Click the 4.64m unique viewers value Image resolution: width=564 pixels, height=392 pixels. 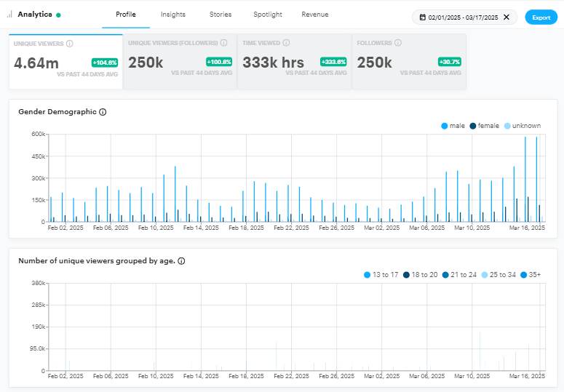point(36,63)
